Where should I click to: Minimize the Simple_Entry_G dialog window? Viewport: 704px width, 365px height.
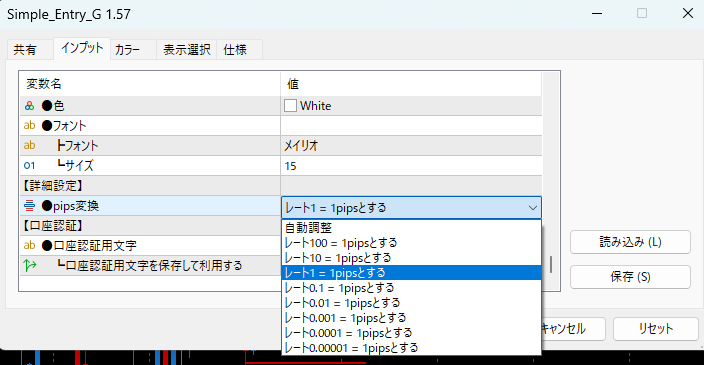pos(597,13)
